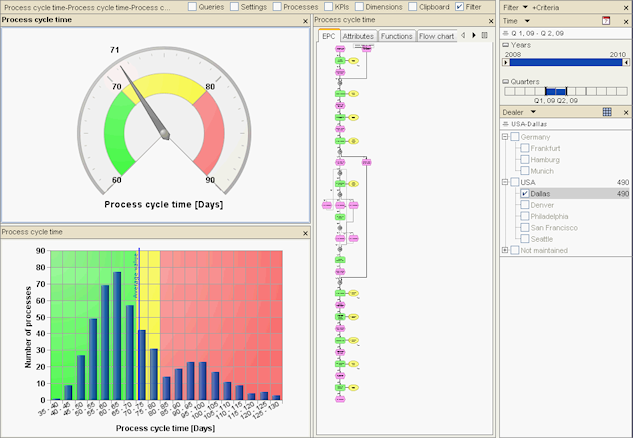Select Dallas in the dealer tree
This screenshot has width=633, height=438.
point(540,194)
